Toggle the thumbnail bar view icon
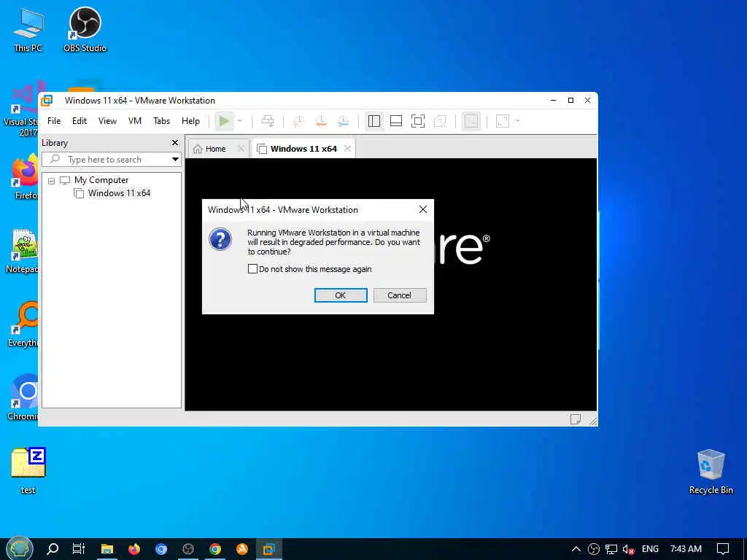747x560 pixels. click(x=396, y=121)
